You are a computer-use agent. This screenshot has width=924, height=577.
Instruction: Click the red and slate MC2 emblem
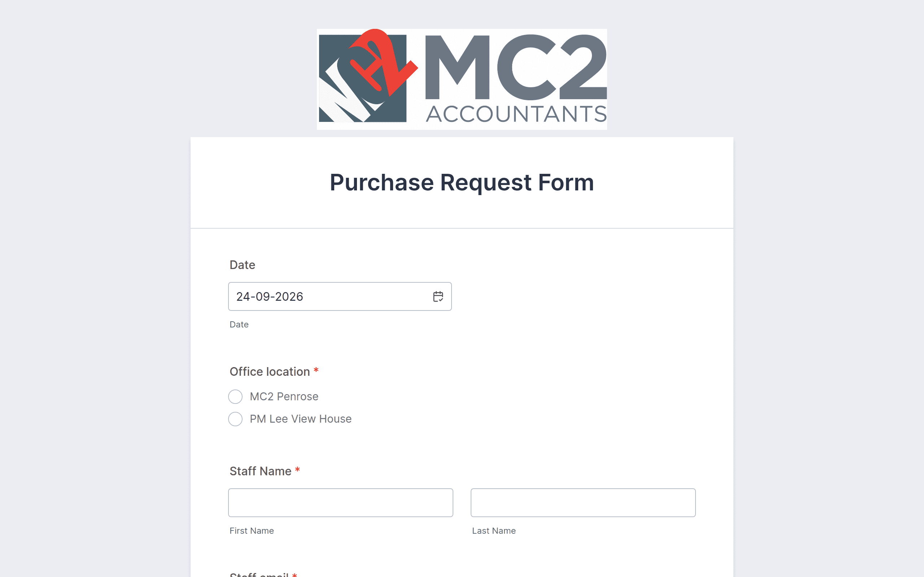coord(368,76)
